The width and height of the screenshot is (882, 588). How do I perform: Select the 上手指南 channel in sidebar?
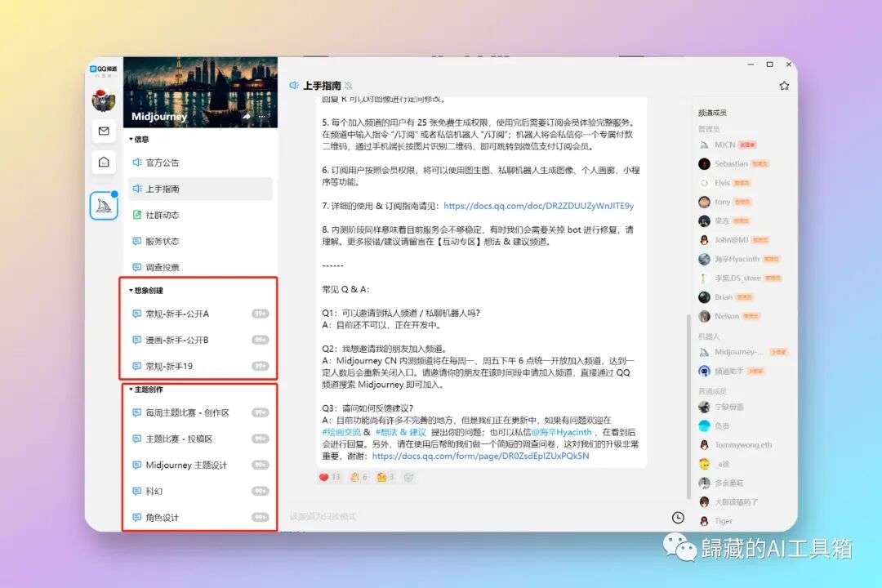coord(200,189)
